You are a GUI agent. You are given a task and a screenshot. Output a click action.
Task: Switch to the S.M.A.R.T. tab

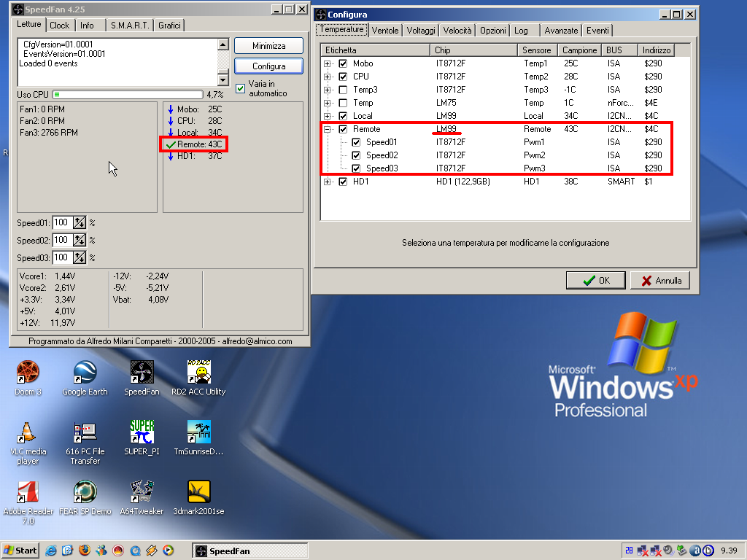click(130, 26)
